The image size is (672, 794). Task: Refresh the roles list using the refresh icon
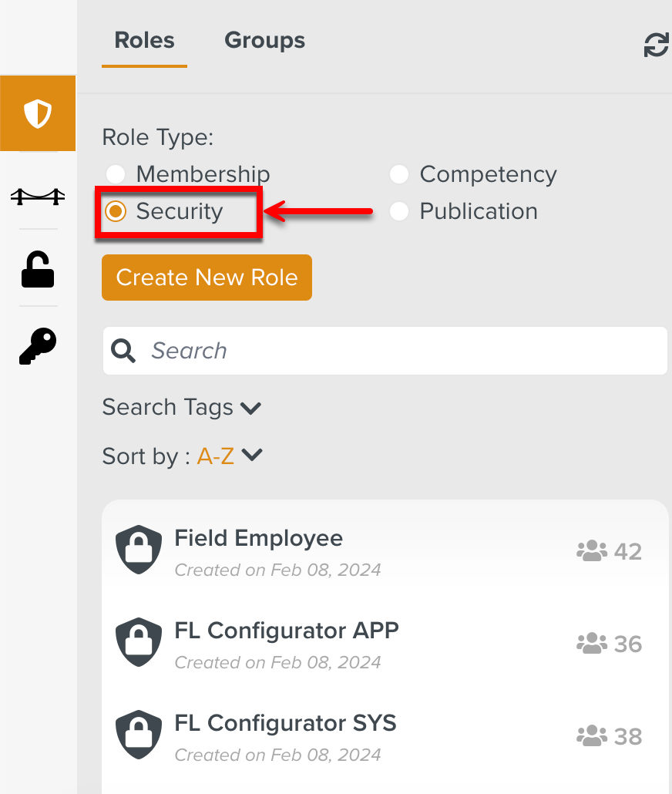click(654, 45)
